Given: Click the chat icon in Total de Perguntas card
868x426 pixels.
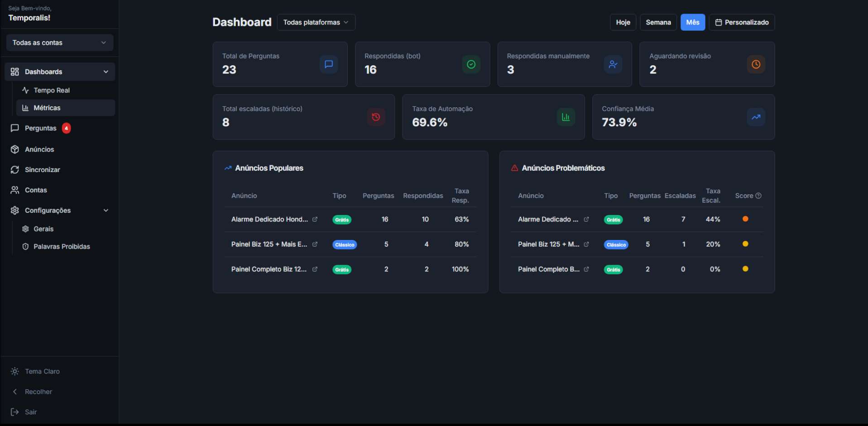Looking at the screenshot, I should 329,64.
